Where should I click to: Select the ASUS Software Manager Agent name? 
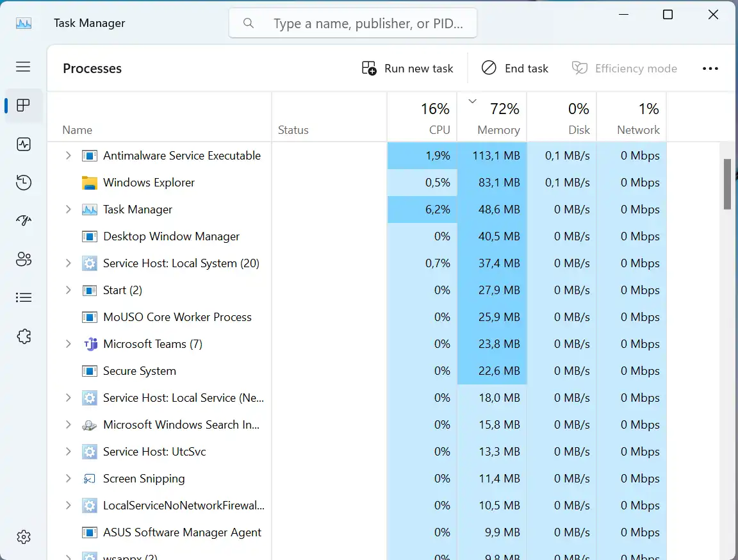(182, 532)
